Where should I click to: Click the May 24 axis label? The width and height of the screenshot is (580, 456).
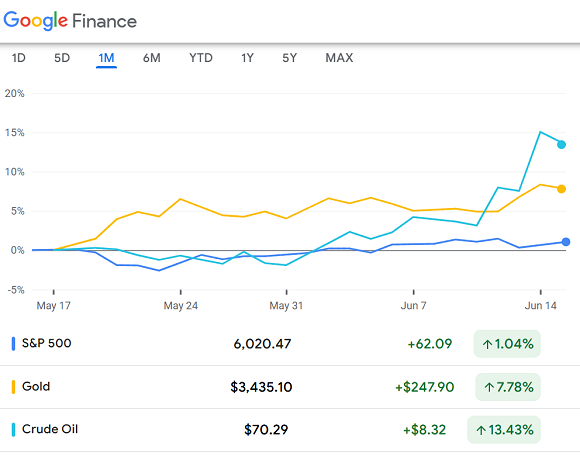[x=181, y=305]
